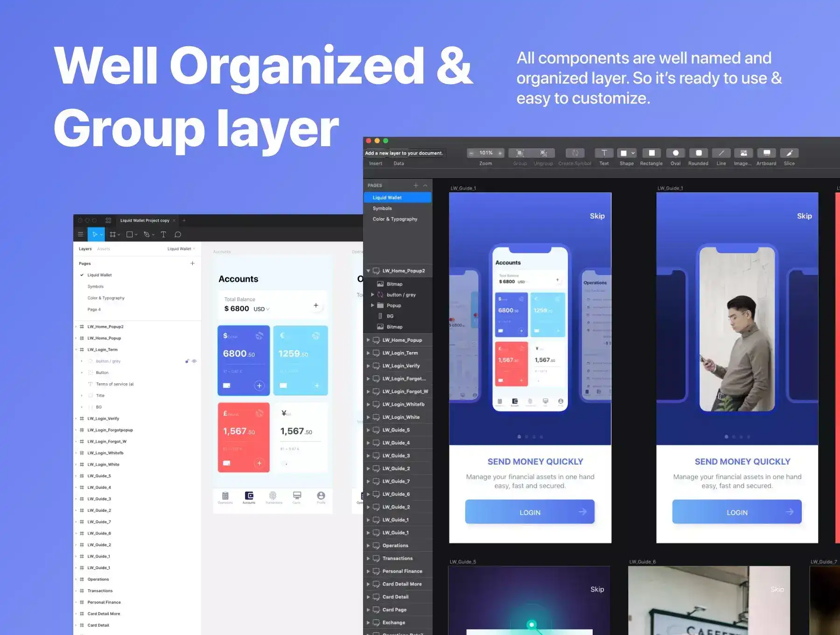Open the Figma hamburger main menu
The image size is (840, 635).
[80, 234]
